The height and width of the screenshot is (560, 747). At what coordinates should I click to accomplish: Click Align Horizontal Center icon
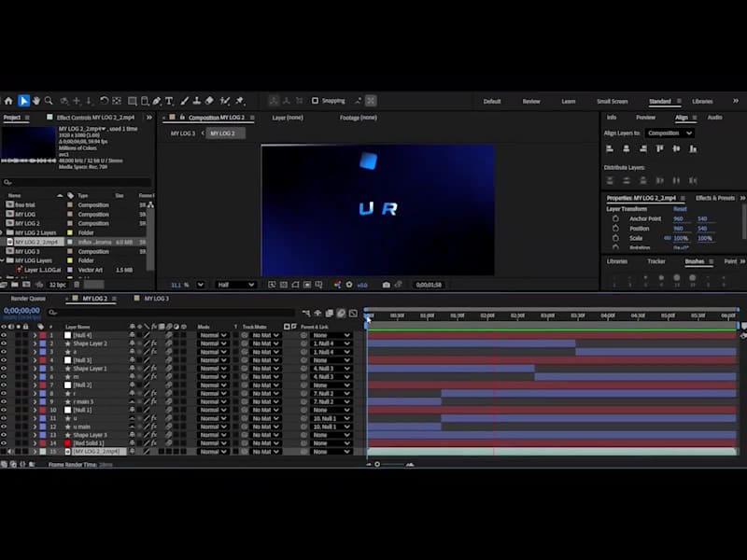click(x=627, y=149)
